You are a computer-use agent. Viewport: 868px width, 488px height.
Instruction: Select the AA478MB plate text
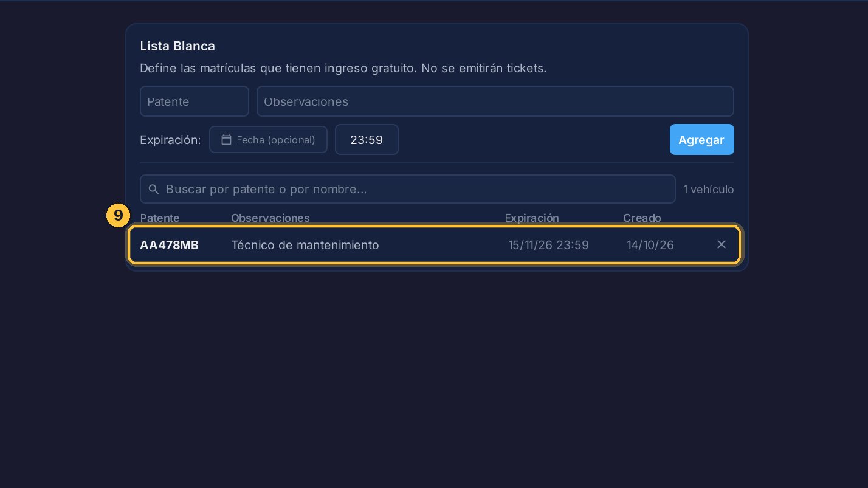(169, 245)
